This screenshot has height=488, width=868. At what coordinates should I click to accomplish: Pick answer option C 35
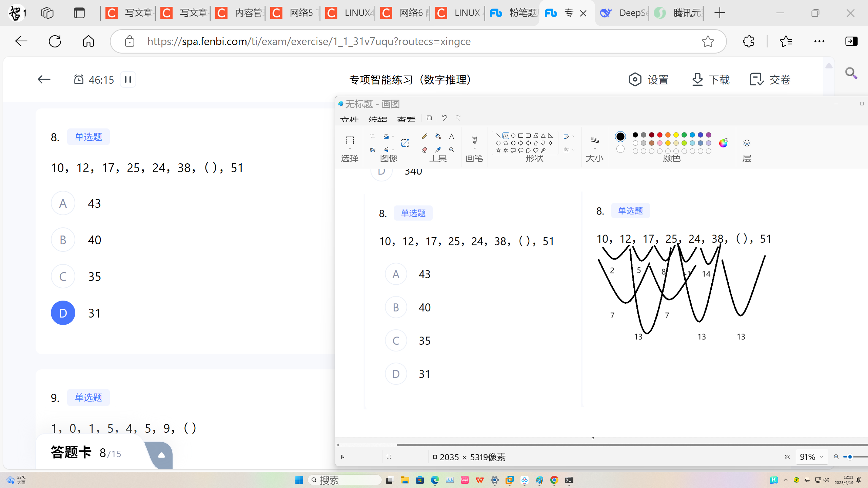63,277
